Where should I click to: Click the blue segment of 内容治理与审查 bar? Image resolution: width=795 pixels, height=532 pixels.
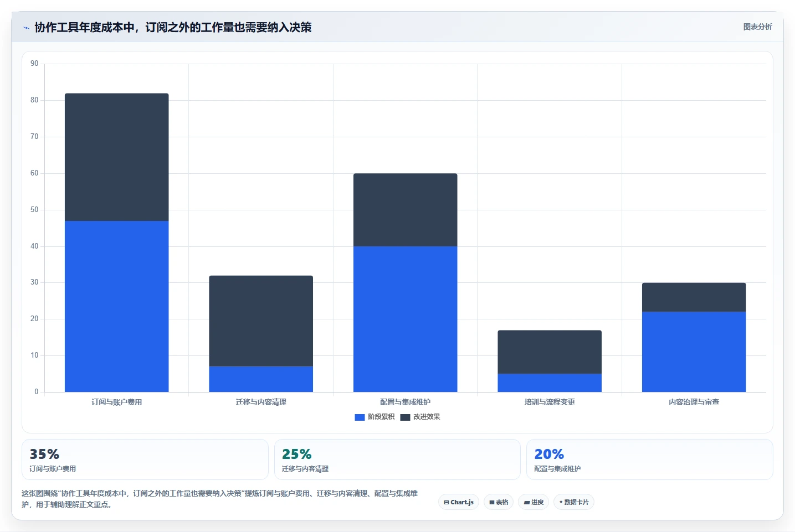click(x=694, y=352)
